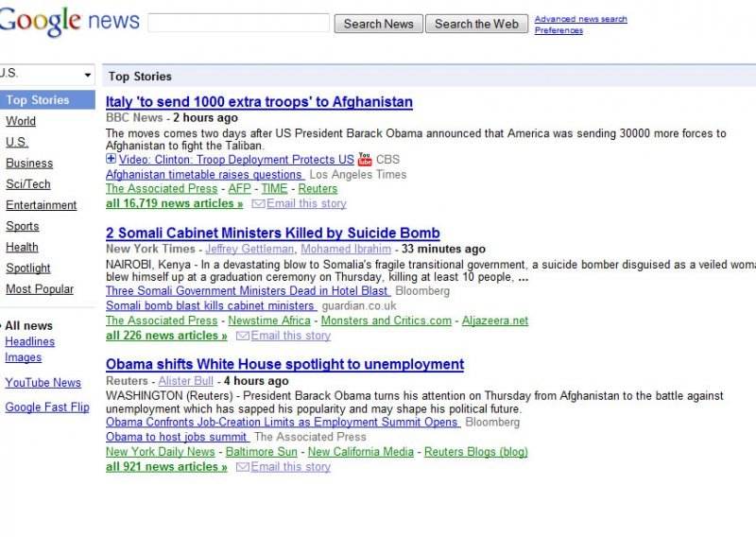
Task: Switch to Headlines view
Action: [x=30, y=341]
